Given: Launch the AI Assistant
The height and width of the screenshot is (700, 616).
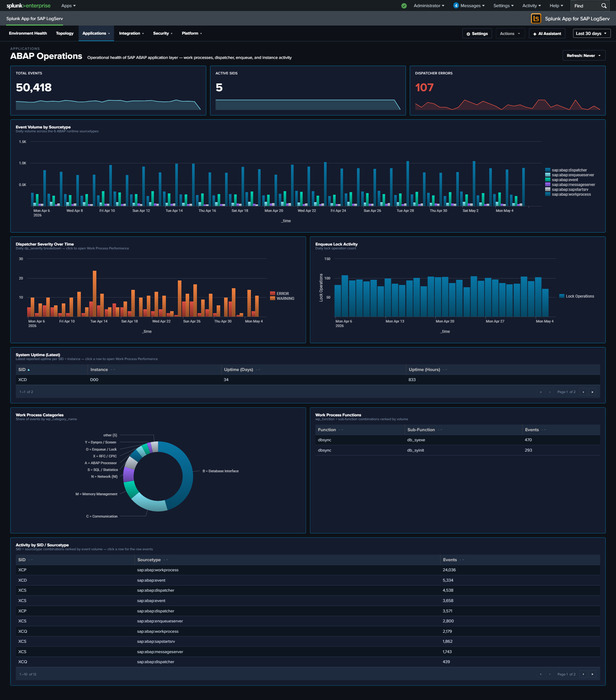Looking at the screenshot, I should point(547,34).
